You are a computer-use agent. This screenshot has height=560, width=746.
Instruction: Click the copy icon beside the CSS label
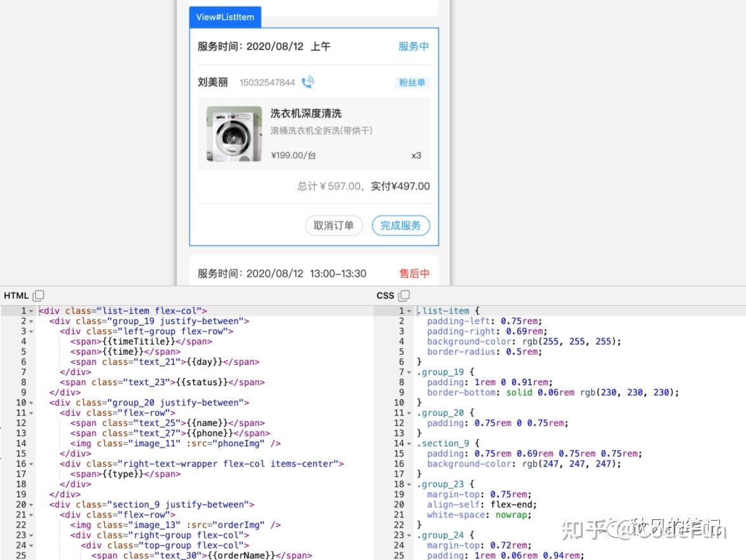[x=405, y=295]
